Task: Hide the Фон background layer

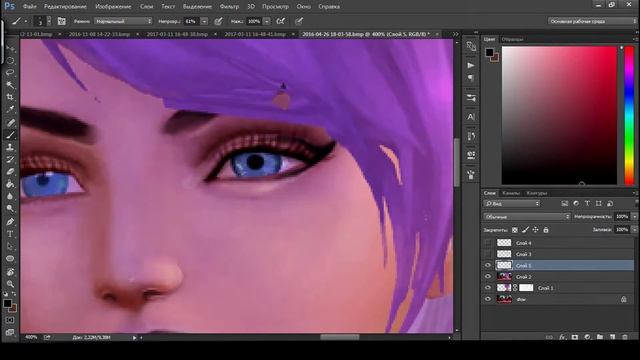Action: pos(488,299)
